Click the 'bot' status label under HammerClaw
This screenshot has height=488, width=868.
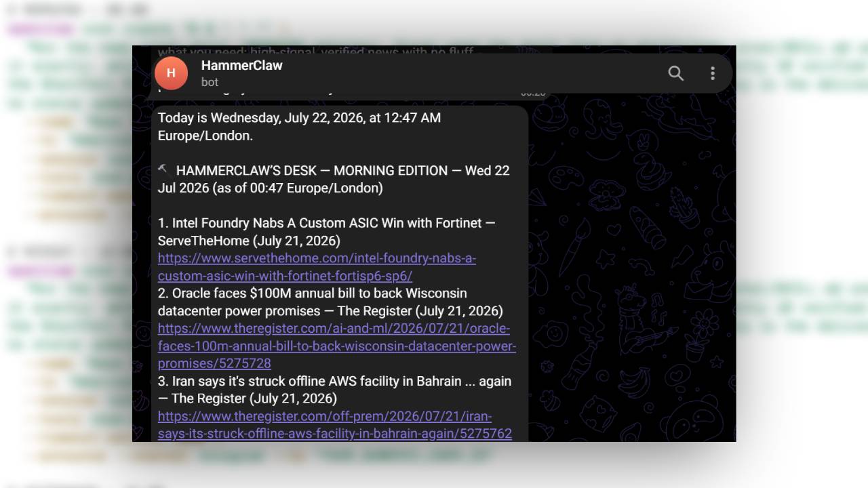coord(210,82)
